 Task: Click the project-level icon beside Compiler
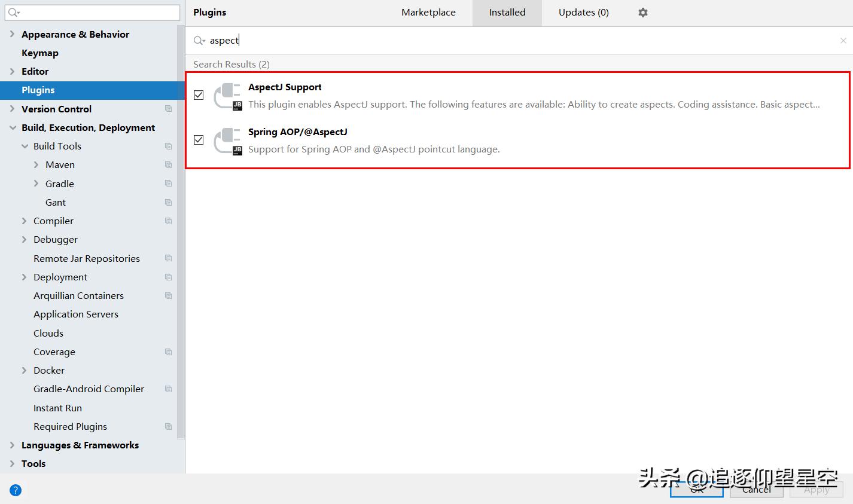[x=168, y=221]
